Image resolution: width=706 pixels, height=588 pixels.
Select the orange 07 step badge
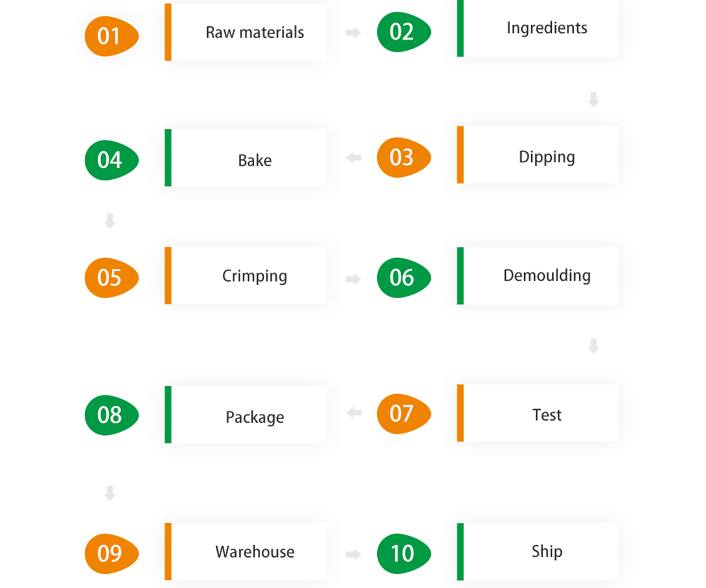pos(404,414)
